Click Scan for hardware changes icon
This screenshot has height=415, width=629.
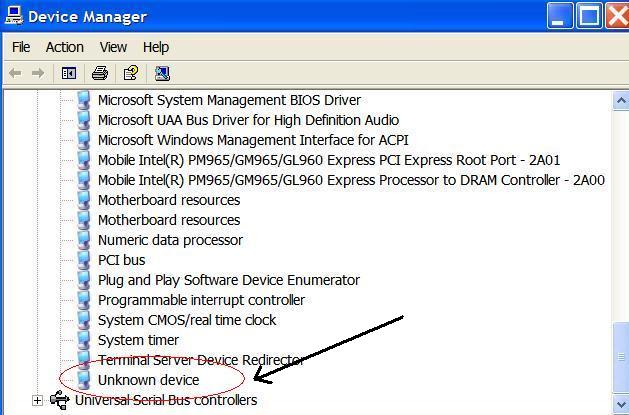[x=162, y=73]
